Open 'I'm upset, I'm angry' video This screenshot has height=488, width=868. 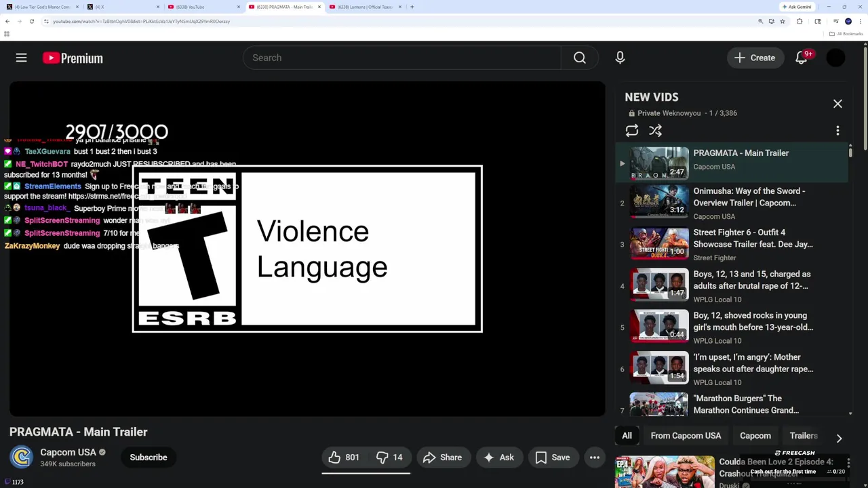[x=732, y=369]
